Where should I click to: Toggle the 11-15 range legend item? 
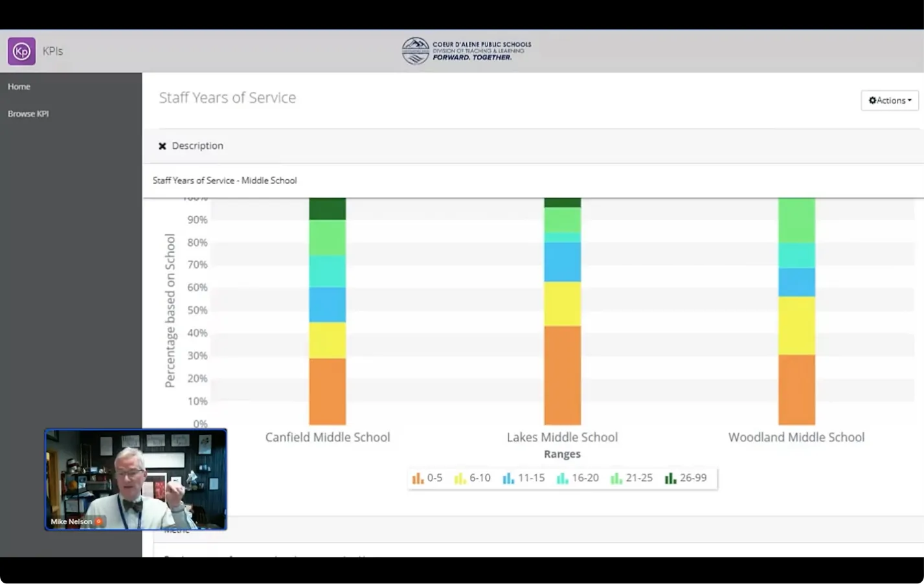click(524, 478)
